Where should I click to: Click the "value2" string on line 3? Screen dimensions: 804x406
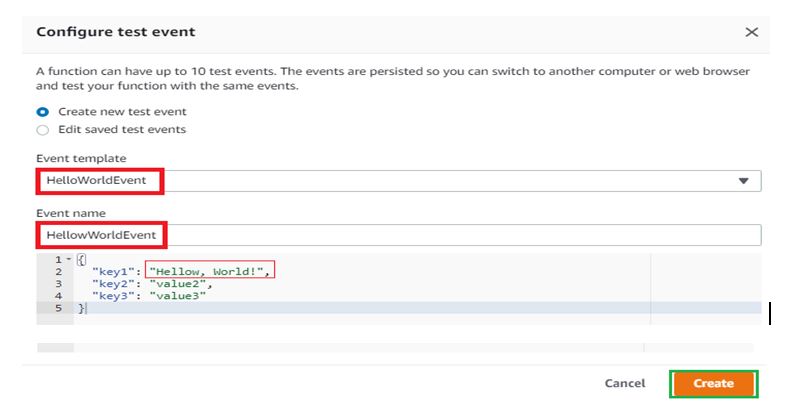(x=177, y=283)
